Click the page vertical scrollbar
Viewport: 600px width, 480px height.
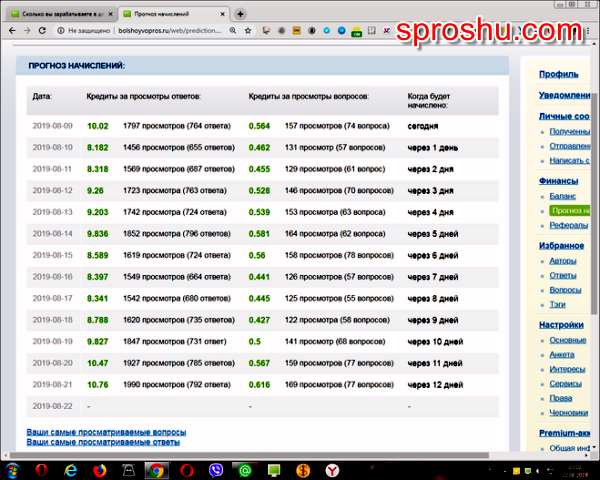tap(594, 250)
